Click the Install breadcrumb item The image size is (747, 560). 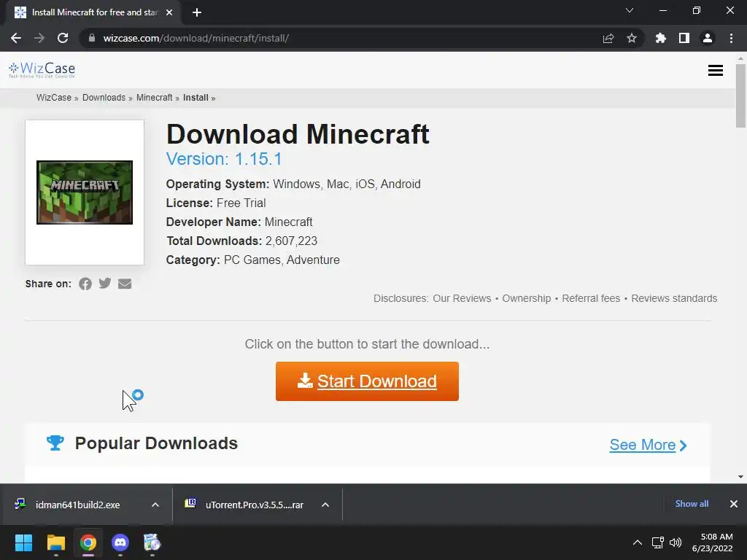tap(196, 98)
